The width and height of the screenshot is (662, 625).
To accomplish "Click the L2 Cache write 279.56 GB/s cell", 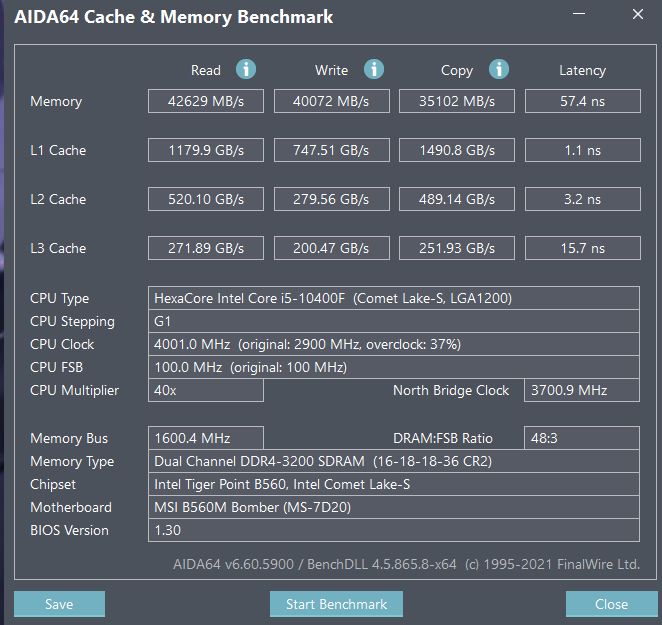I will 331,199.
